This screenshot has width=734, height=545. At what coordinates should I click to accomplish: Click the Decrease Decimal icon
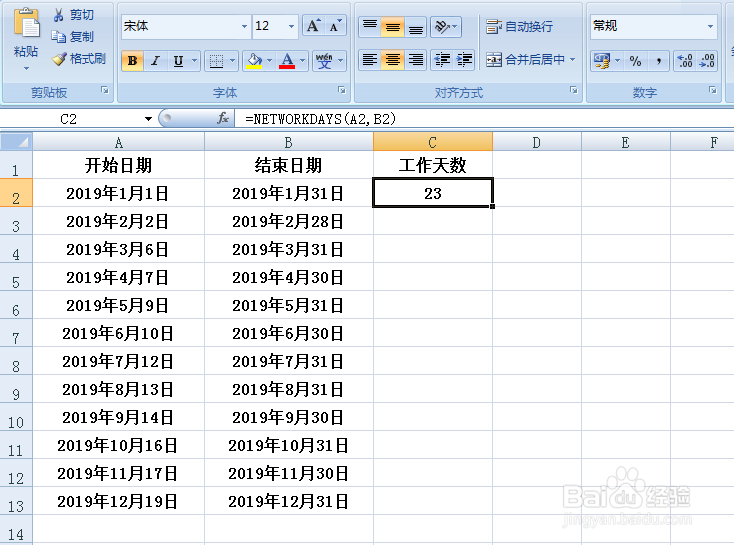tap(706, 61)
